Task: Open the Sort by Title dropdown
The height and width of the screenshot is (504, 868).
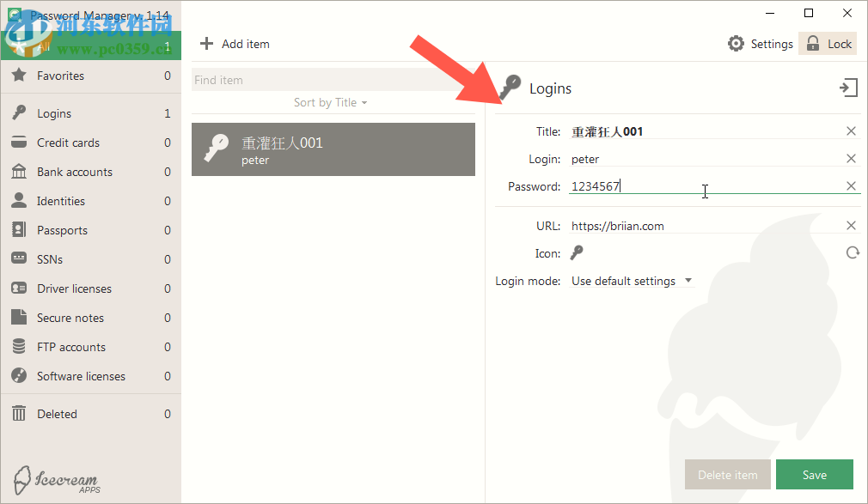Action: (x=331, y=101)
